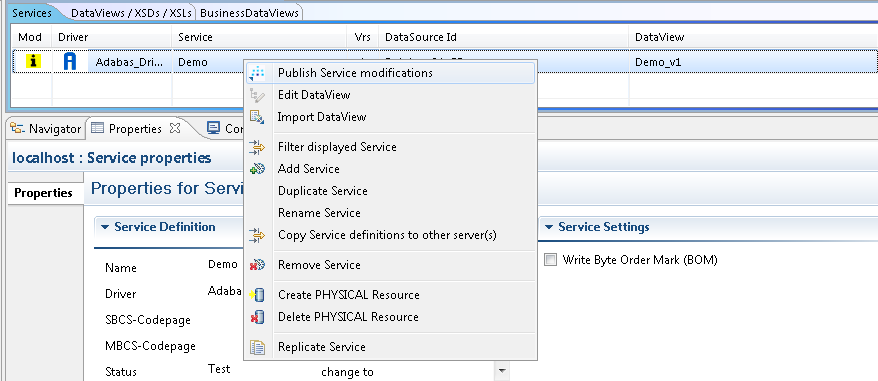Screen dimensions: 878x381
Task: Click the Demo_v1 DataView cell
Action: (x=658, y=62)
